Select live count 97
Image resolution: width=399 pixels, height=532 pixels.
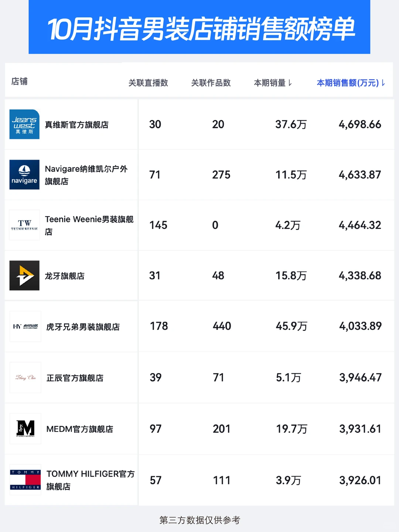point(156,429)
